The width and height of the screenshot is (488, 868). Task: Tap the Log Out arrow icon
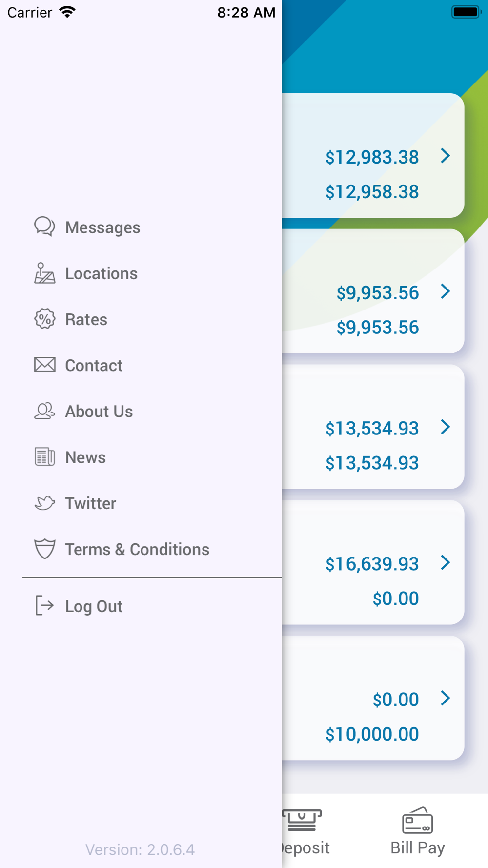coord(44,606)
